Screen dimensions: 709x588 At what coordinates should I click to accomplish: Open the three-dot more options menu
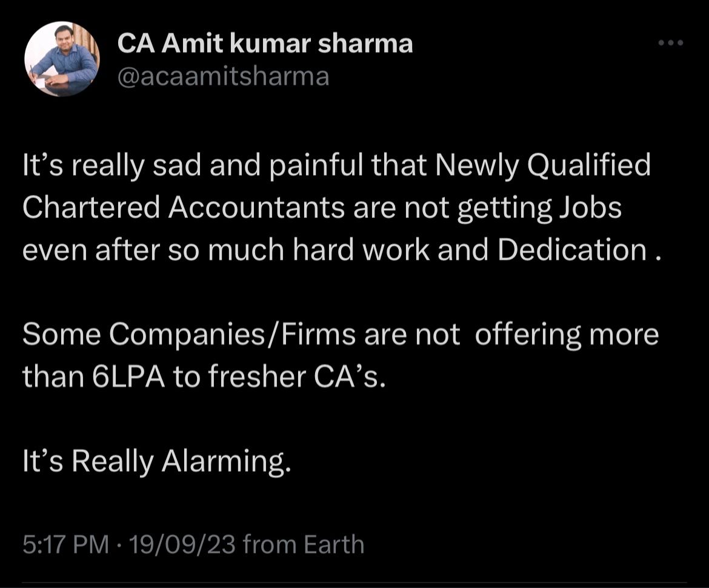(x=671, y=44)
